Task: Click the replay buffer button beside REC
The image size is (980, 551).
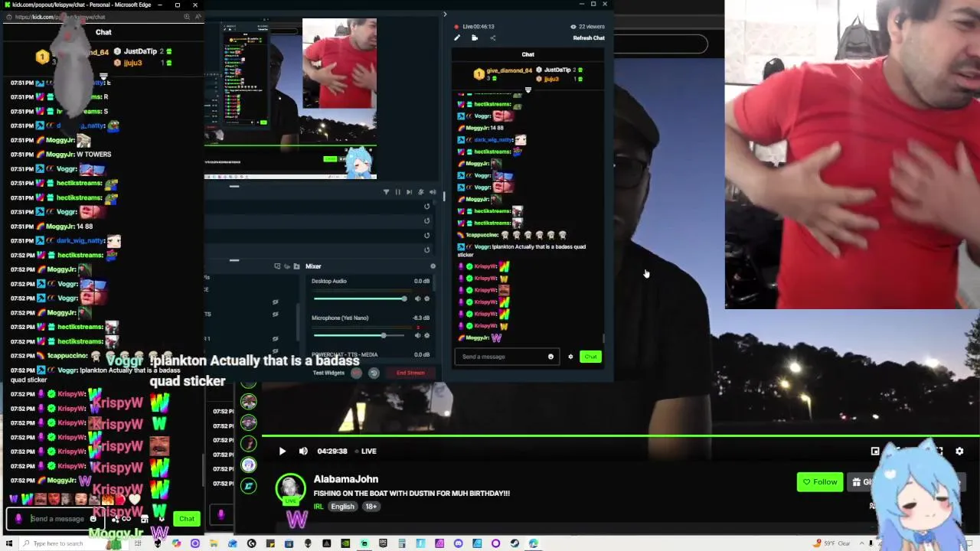Action: click(374, 373)
